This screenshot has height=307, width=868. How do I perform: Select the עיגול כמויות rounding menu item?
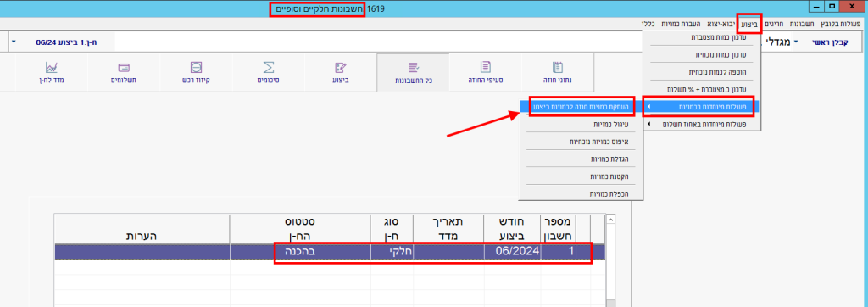581,124
